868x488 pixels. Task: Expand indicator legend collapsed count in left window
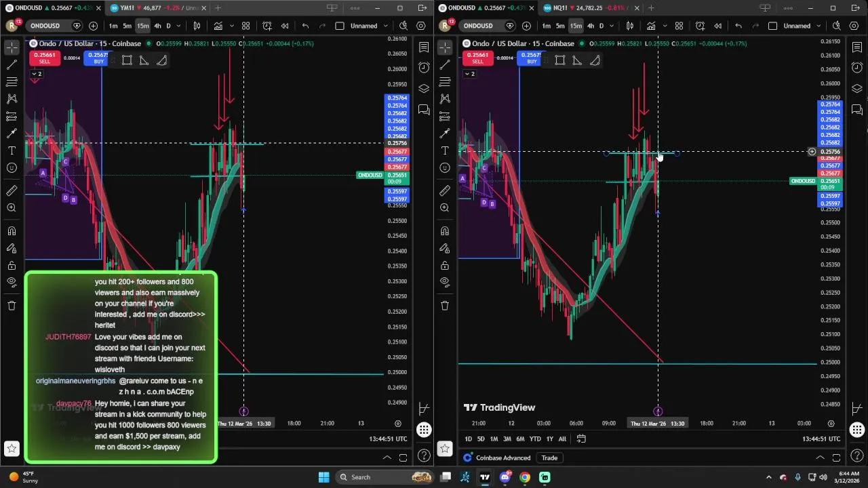36,73
